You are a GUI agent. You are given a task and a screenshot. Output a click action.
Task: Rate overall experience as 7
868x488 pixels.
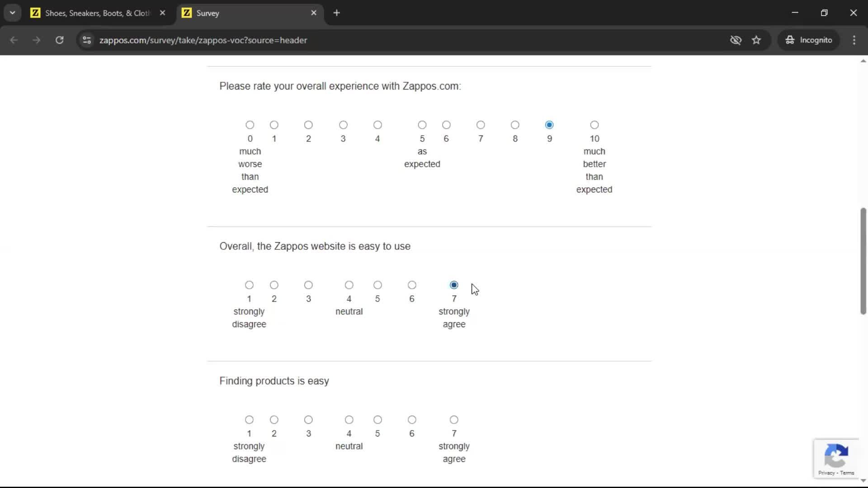click(481, 125)
